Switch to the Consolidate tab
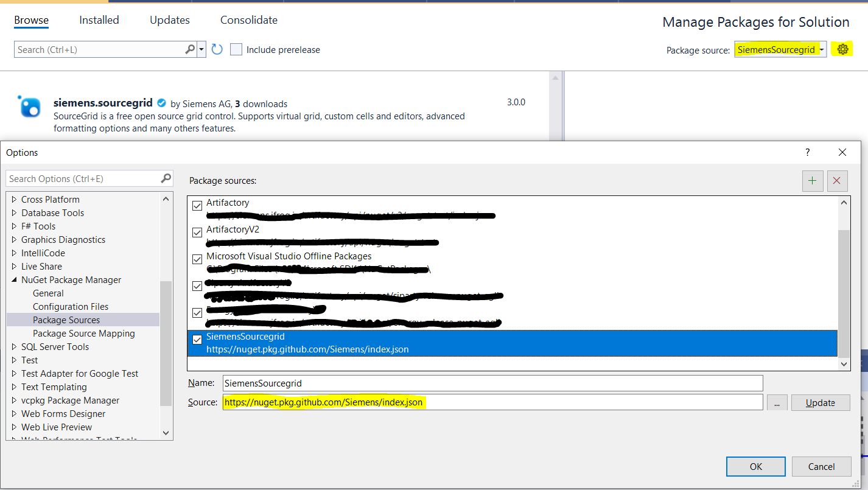The image size is (868, 490). 249,20
